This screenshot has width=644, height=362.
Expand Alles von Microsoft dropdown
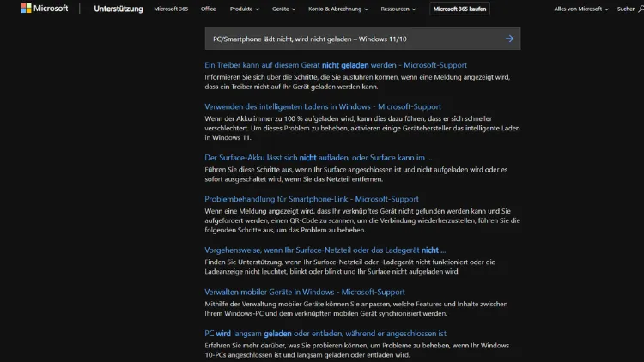tap(580, 9)
